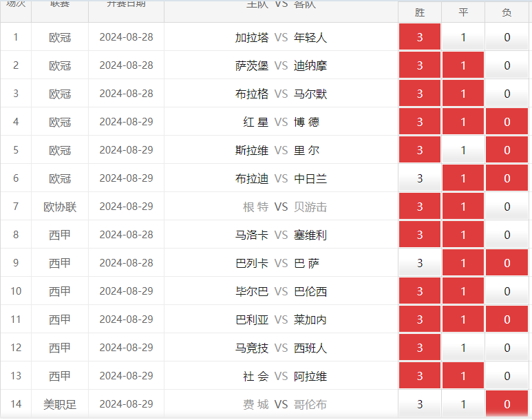The height and width of the screenshot is (420, 532).
Task: Select home team 萨茨堡
Action: pyautogui.click(x=252, y=65)
